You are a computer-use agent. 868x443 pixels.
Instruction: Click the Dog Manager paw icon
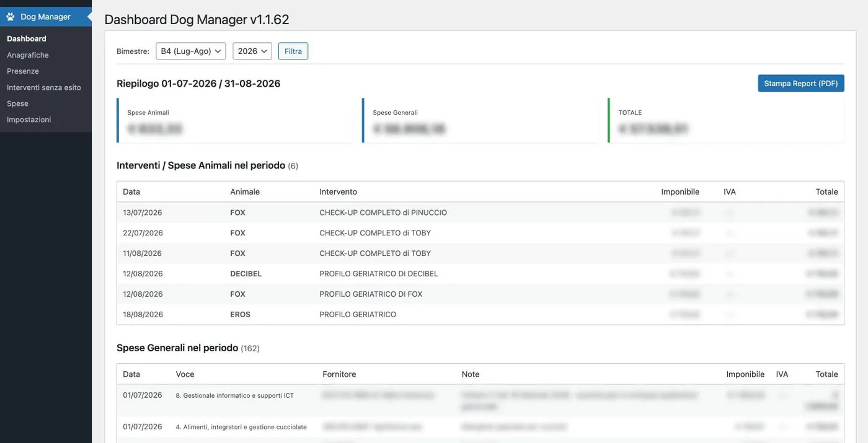pyautogui.click(x=11, y=17)
